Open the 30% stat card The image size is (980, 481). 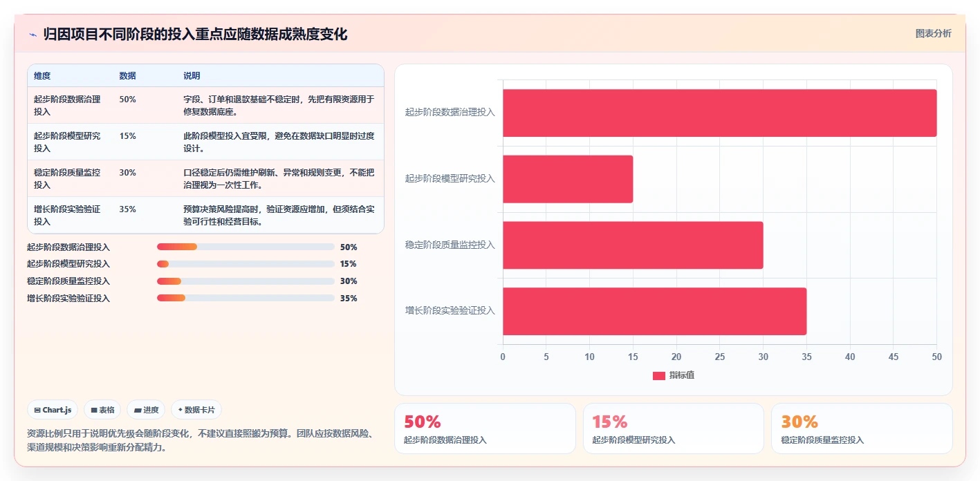pos(862,428)
